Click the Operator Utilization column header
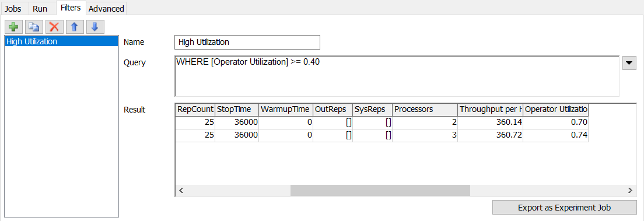This screenshot has width=644, height=221. pyautogui.click(x=556, y=109)
